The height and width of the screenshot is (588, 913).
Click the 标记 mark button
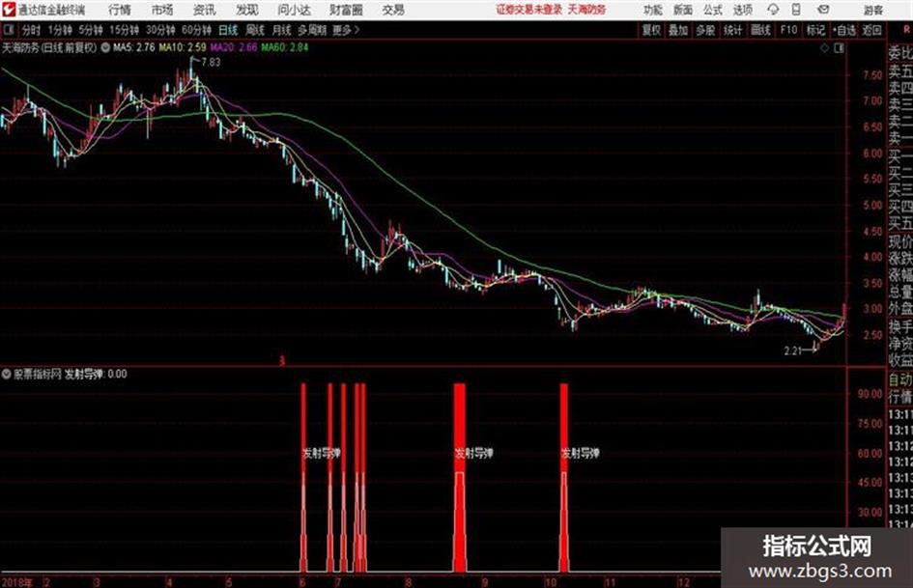[x=815, y=30]
